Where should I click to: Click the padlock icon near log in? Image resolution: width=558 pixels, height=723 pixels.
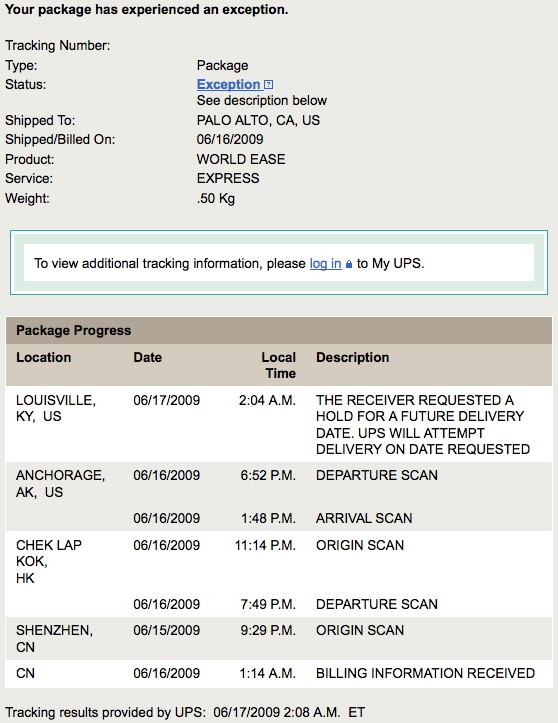(x=349, y=264)
